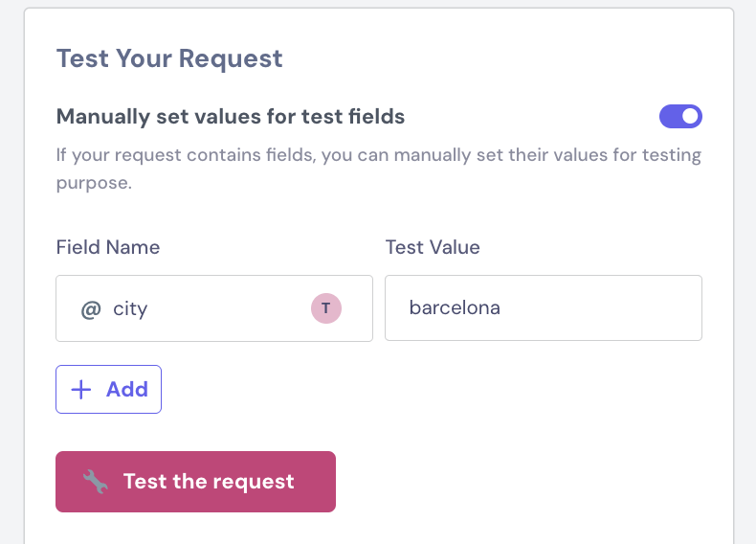Click the Add label text
The image size is (756, 544).
[127, 389]
